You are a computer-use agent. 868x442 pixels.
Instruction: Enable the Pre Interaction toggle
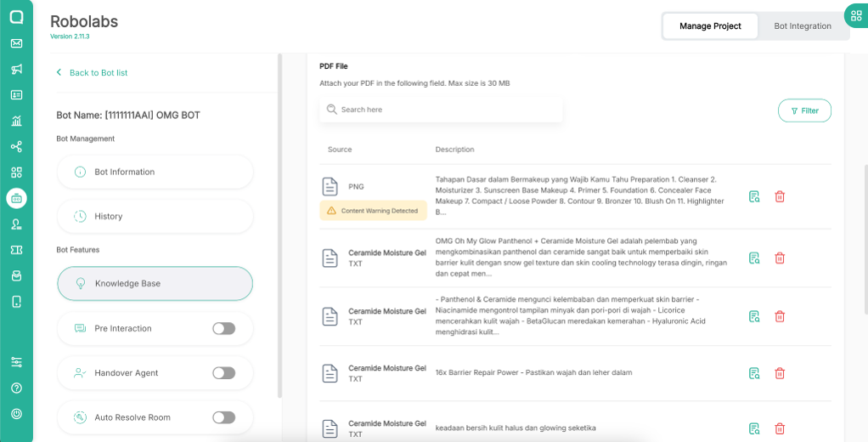coord(223,328)
